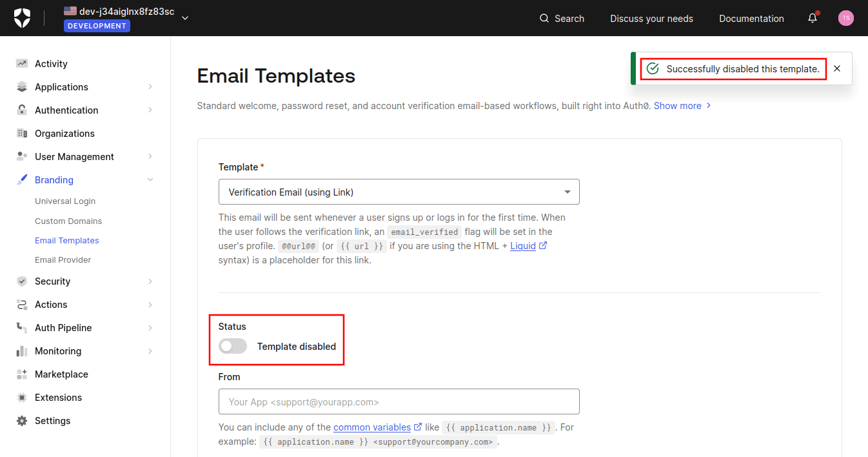Open Marketplace icon in sidebar
The height and width of the screenshot is (457, 868).
click(23, 374)
